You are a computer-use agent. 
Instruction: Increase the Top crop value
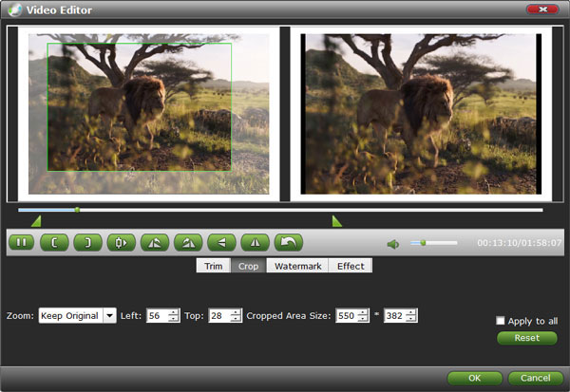236,312
